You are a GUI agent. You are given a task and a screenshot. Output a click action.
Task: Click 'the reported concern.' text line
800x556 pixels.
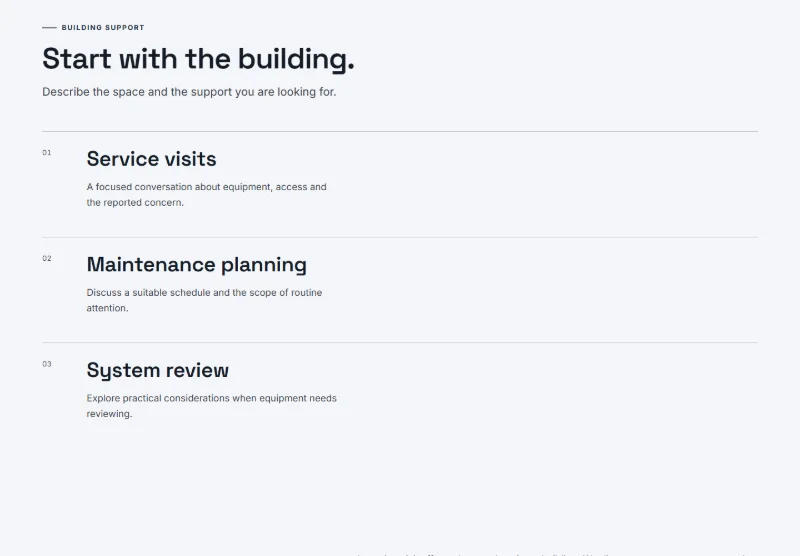point(135,203)
